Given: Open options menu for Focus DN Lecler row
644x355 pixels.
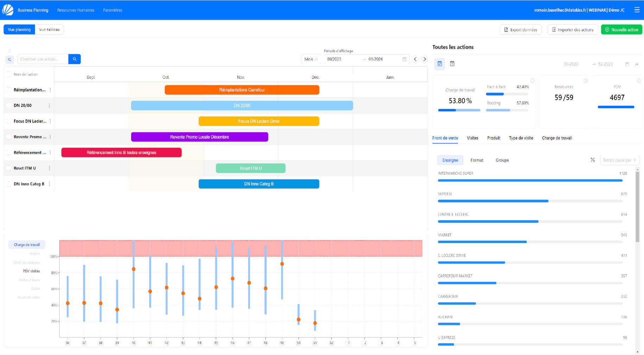Looking at the screenshot, I should coord(50,121).
